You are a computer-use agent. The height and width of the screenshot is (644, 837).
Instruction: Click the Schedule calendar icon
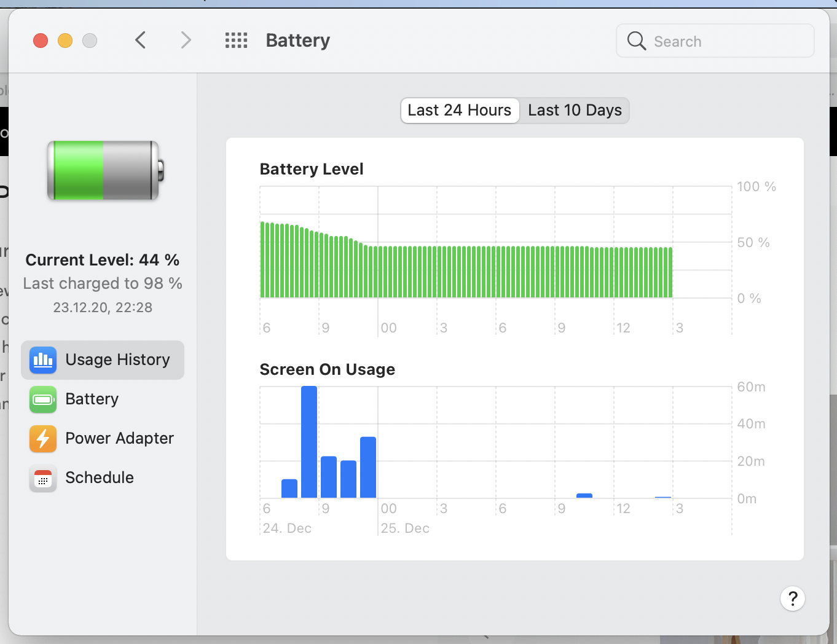coord(43,478)
